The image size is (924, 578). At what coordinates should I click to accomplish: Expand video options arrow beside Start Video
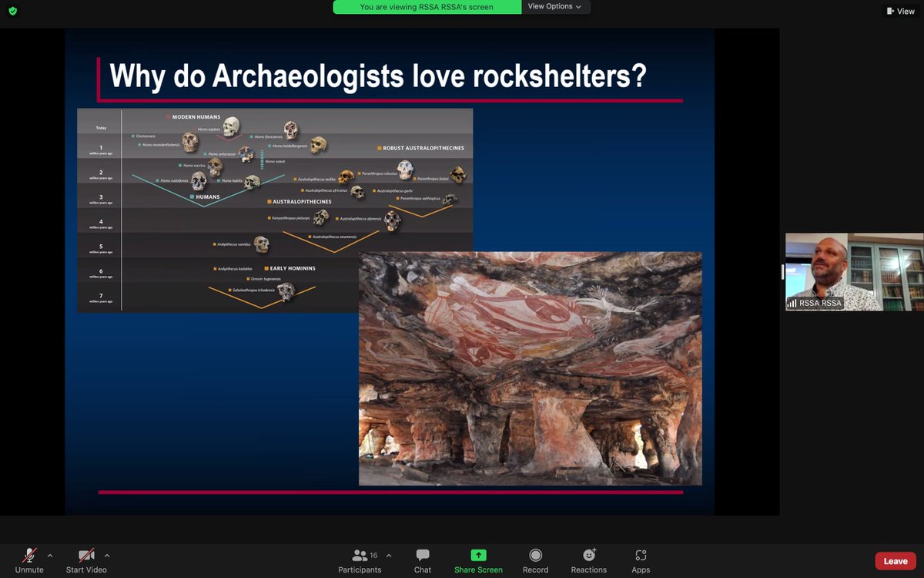coord(107,556)
